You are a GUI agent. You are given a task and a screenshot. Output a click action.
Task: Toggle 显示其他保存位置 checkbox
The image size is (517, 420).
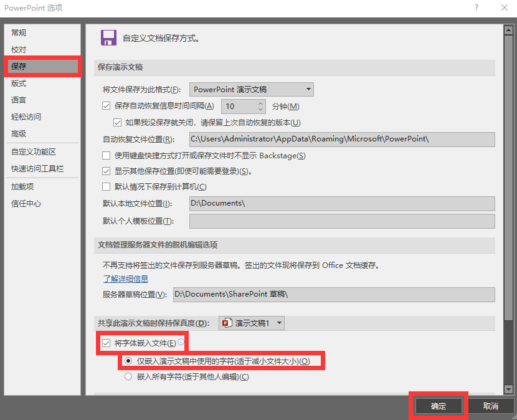(x=106, y=171)
